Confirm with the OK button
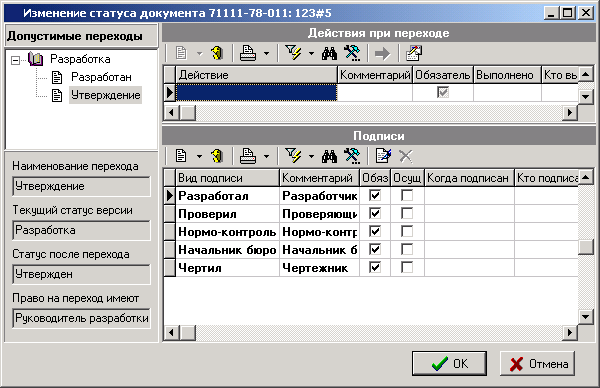600x388 pixels. pyautogui.click(x=449, y=364)
